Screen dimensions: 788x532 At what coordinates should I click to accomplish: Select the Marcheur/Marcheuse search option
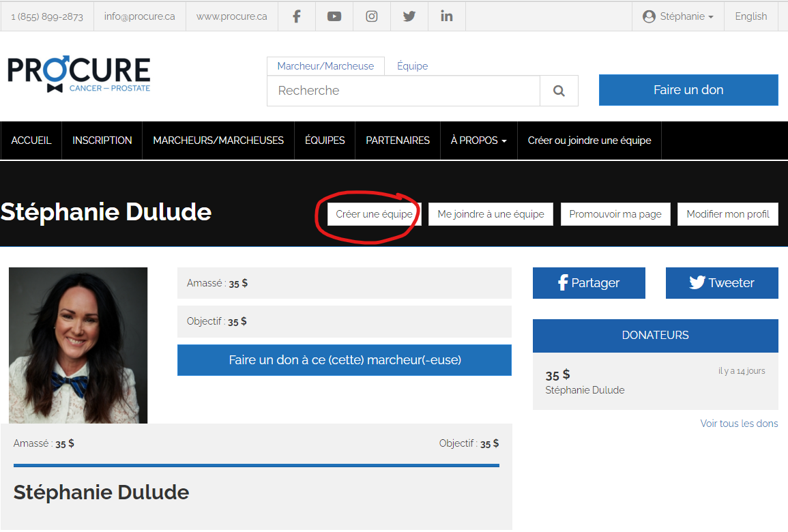325,65
